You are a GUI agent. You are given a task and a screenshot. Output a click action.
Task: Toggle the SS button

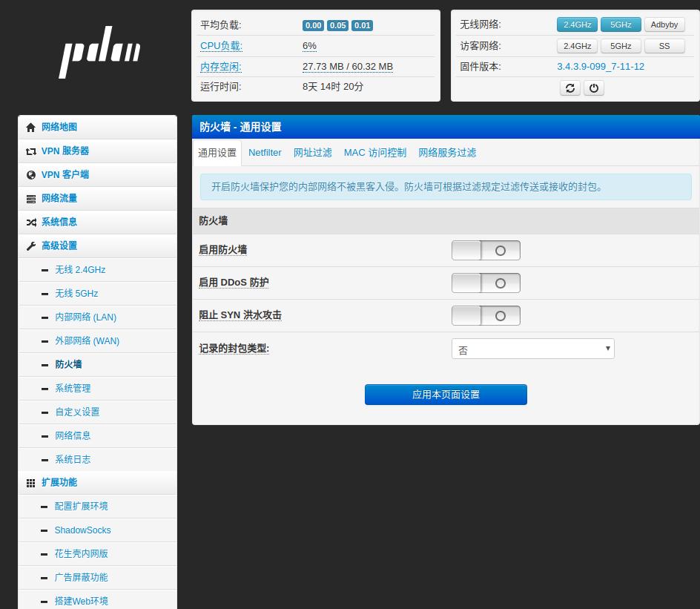pos(664,46)
